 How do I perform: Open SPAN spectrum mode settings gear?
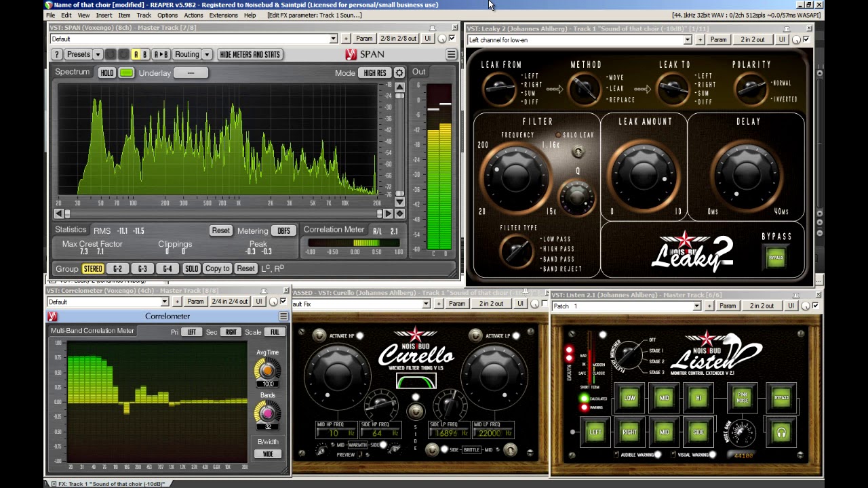[399, 73]
